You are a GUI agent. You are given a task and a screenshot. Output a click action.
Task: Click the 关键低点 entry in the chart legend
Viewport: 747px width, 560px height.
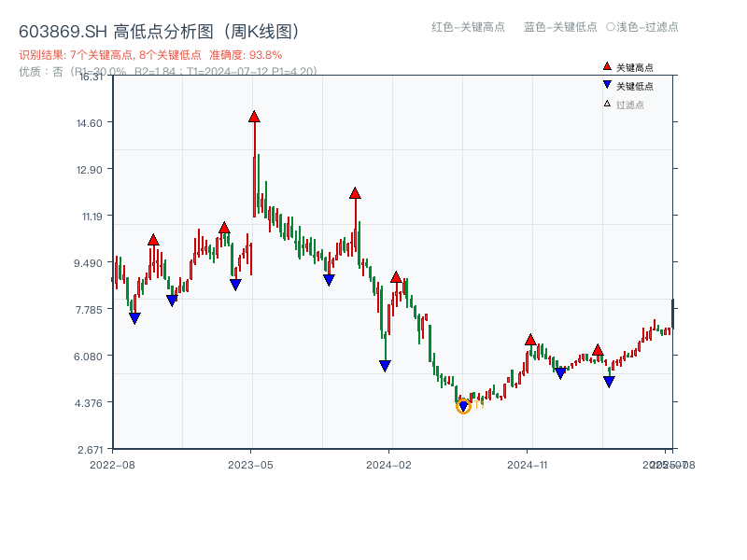pos(627,86)
